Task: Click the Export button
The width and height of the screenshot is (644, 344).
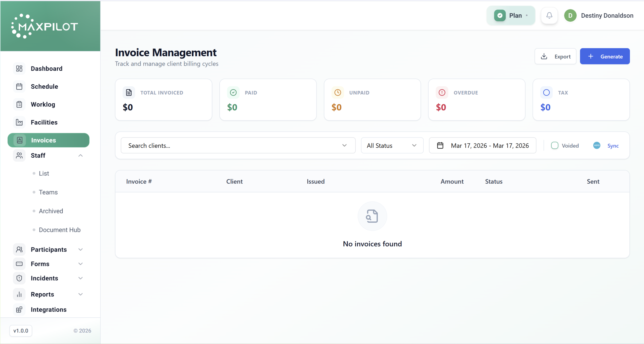Action: click(555, 56)
